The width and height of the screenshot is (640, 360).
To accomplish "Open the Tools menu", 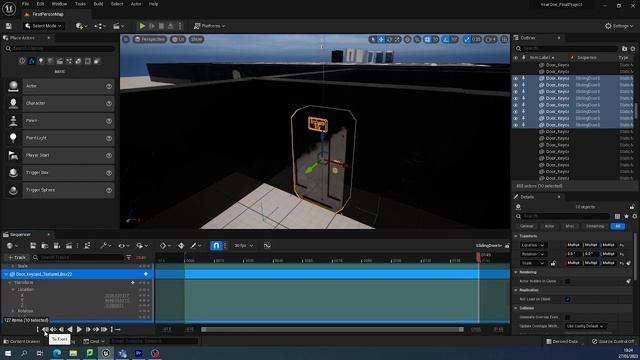I will click(80, 4).
